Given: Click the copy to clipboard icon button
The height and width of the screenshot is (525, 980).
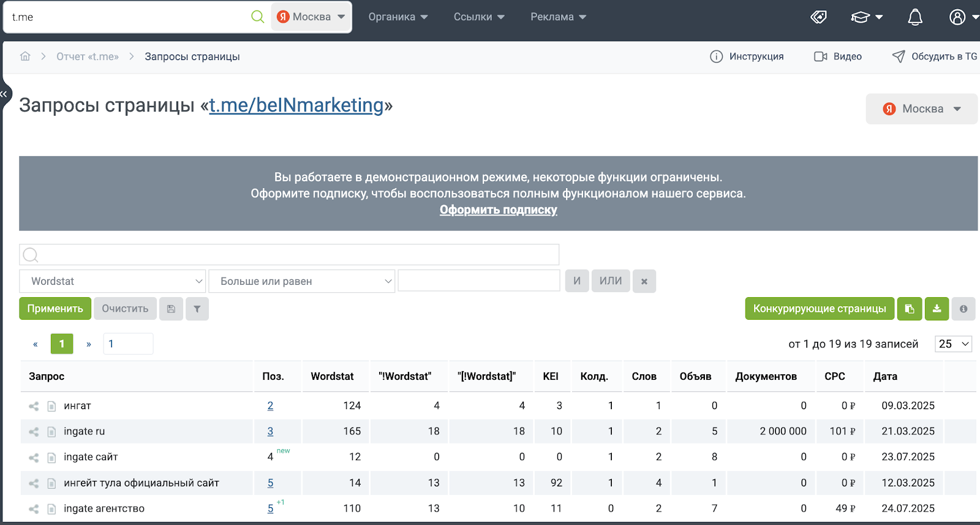Looking at the screenshot, I should [910, 309].
